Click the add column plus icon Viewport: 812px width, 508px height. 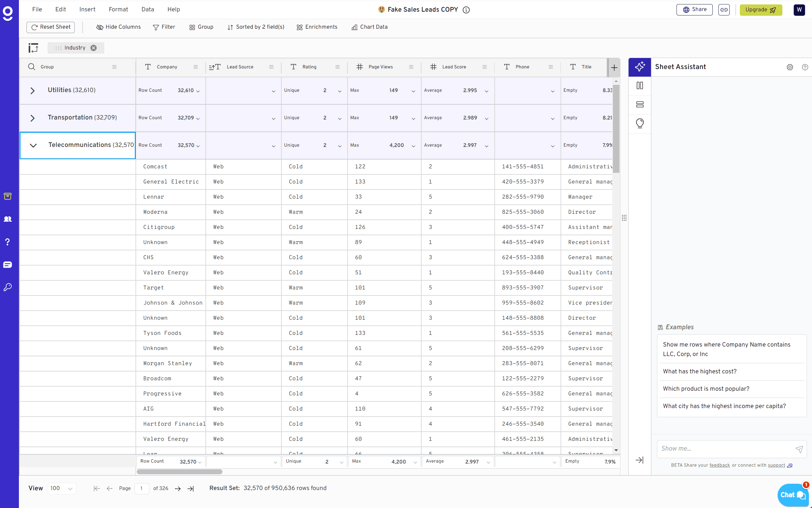tap(614, 67)
